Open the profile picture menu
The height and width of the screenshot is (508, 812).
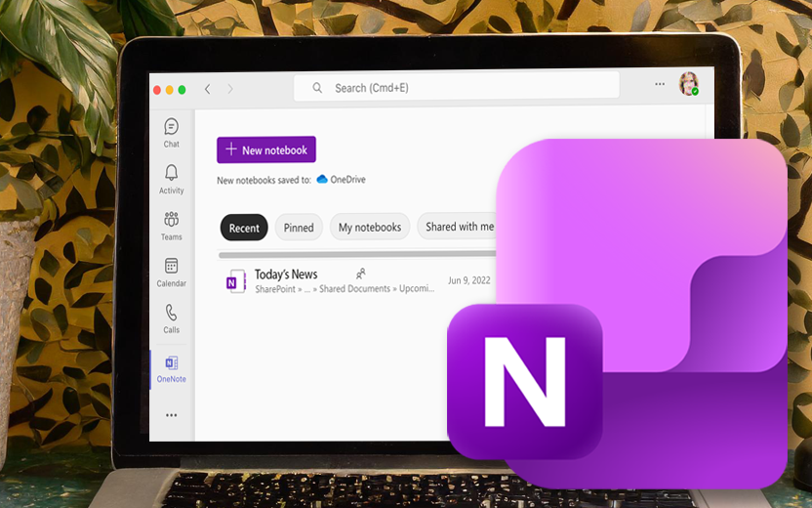689,83
